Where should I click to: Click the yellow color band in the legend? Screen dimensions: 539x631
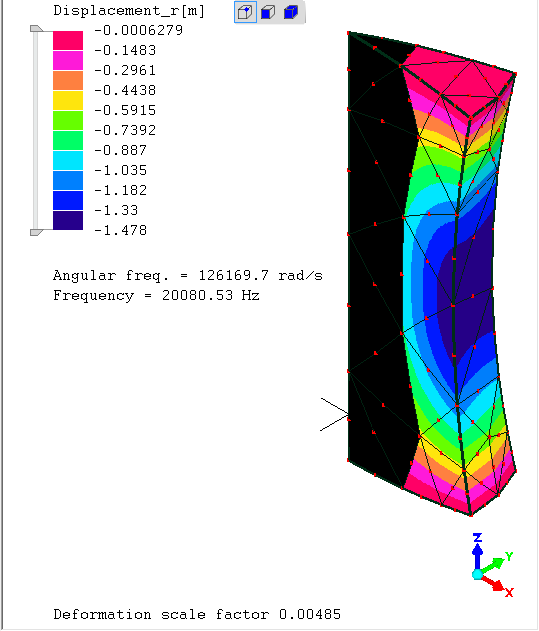pyautogui.click(x=68, y=100)
